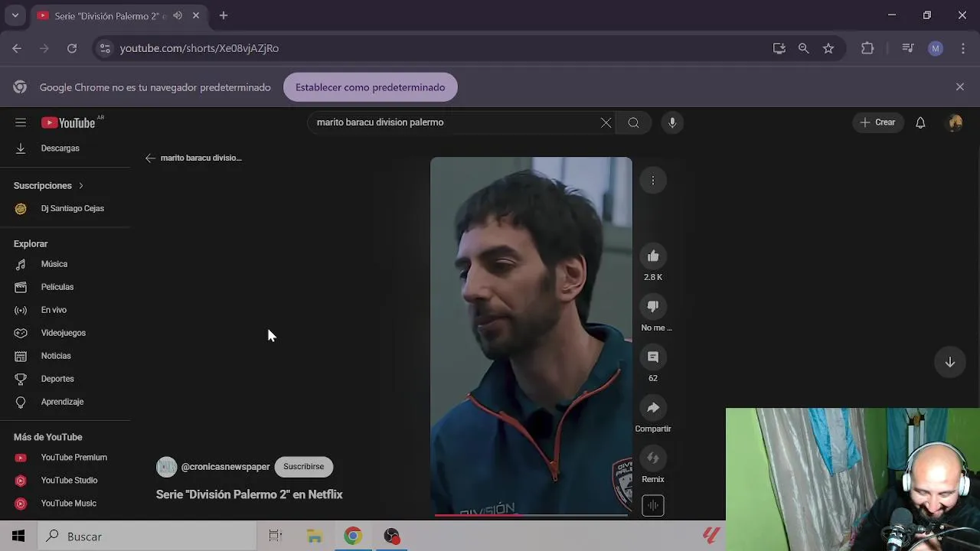Open the OBS recorder taskbar icon
This screenshot has width=980, height=551.
pyautogui.click(x=392, y=536)
